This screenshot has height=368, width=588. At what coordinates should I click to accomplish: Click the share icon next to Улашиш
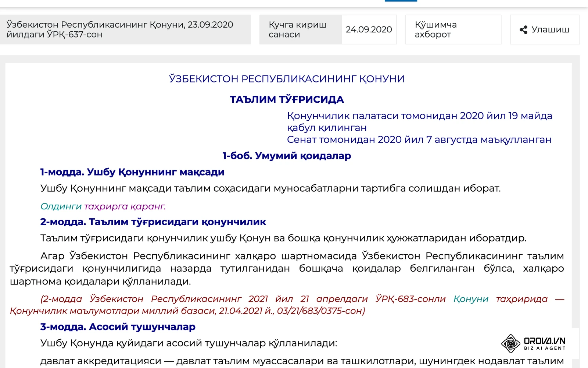tap(523, 30)
